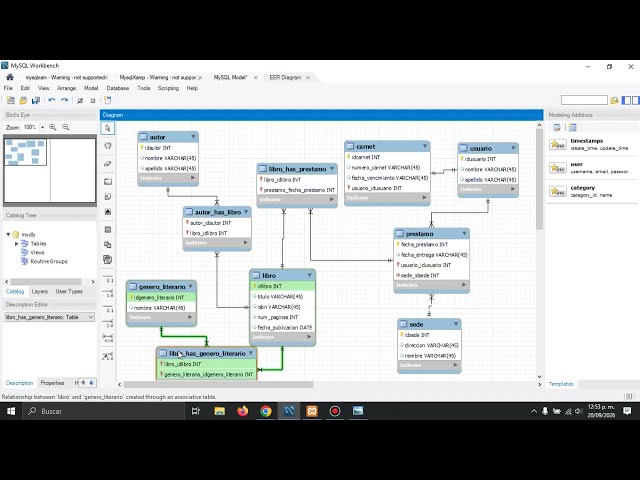Undo the last action

click(51, 100)
